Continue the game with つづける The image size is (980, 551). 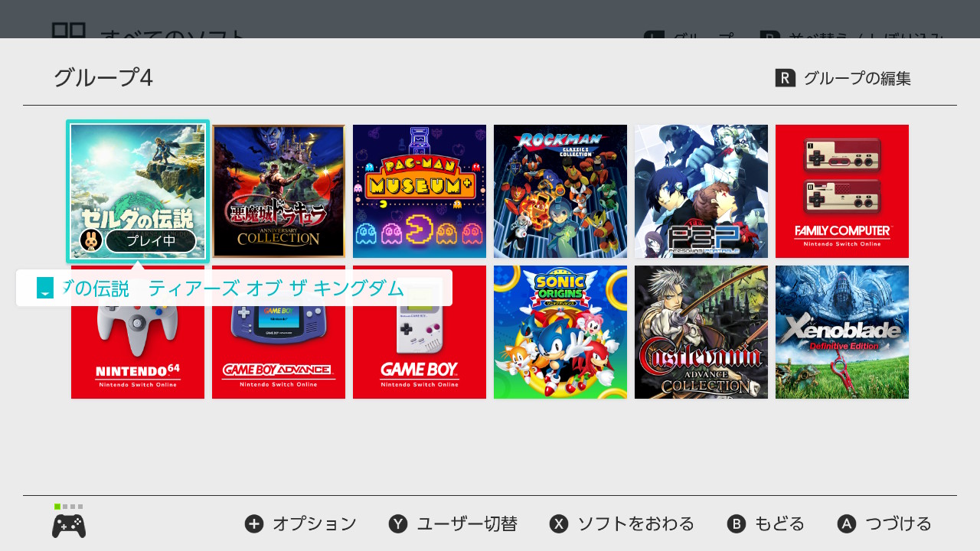tap(884, 523)
